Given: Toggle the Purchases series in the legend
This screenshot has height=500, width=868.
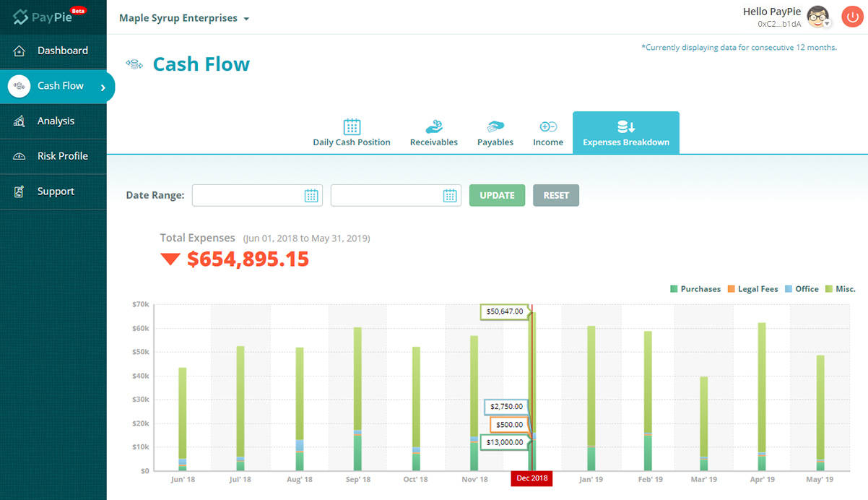Looking at the screenshot, I should (695, 288).
